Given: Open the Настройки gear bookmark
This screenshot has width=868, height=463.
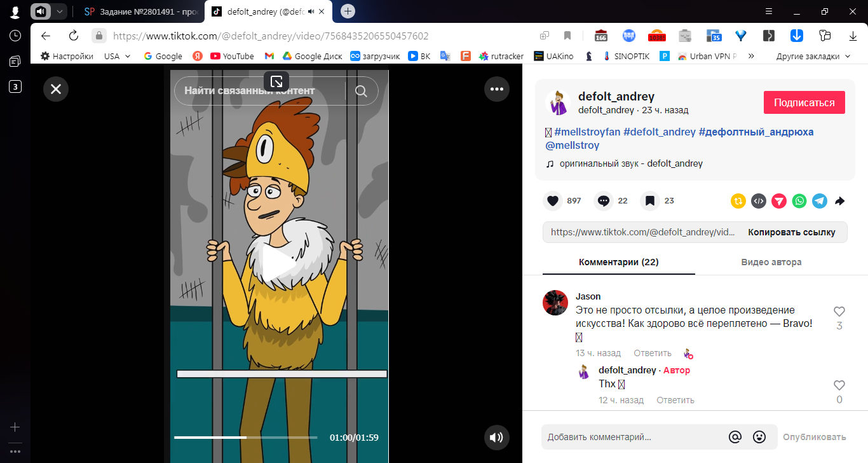Looking at the screenshot, I should click(67, 56).
